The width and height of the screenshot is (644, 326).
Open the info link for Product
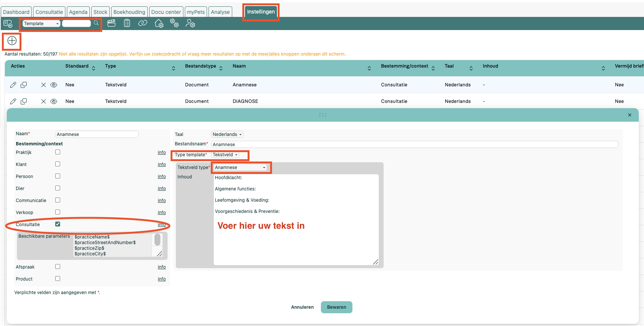pyautogui.click(x=162, y=279)
